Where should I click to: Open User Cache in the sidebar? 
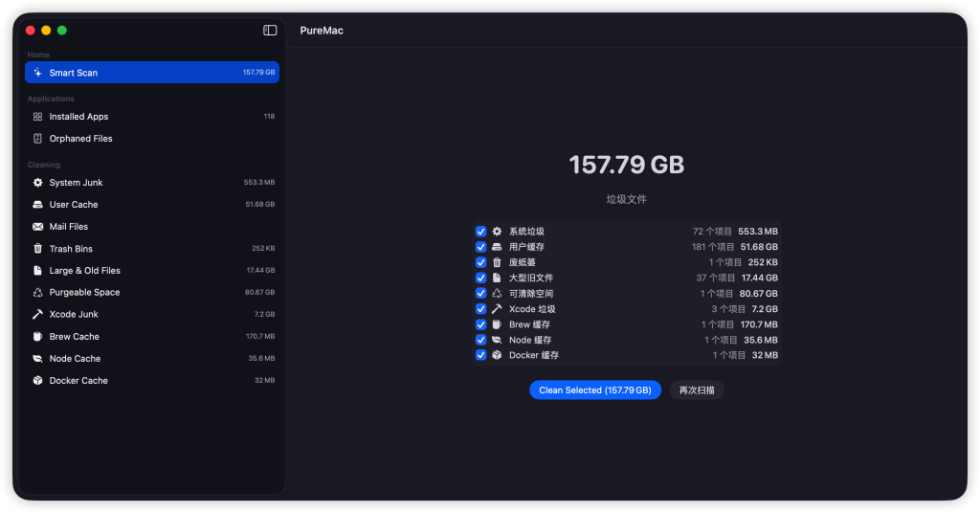pos(74,205)
